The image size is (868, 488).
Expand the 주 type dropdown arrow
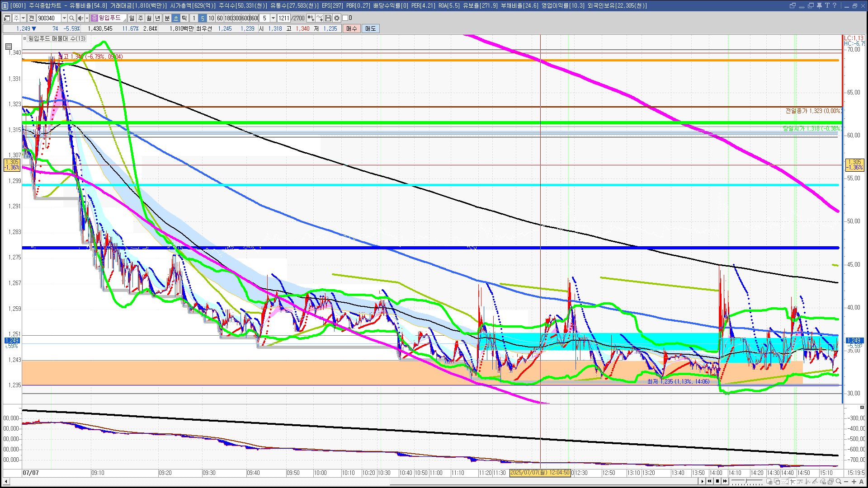(x=23, y=18)
